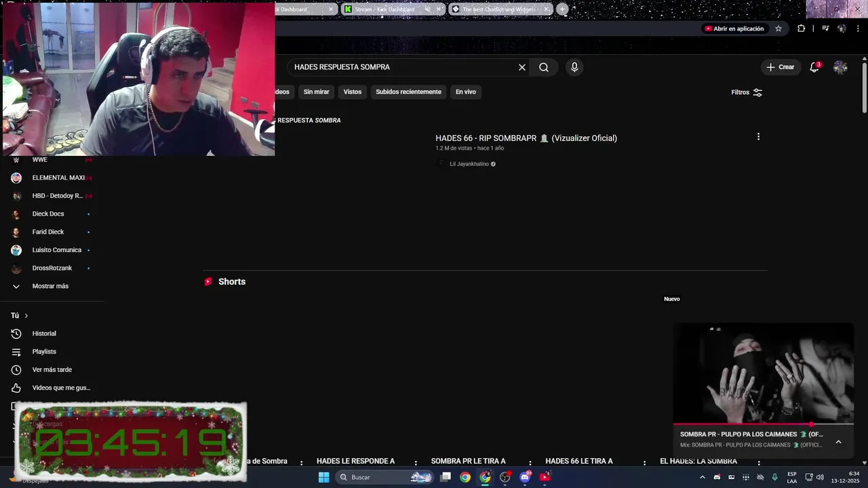Select the Vistos filter chip
Screen dimensions: 868x488
tap(353, 91)
